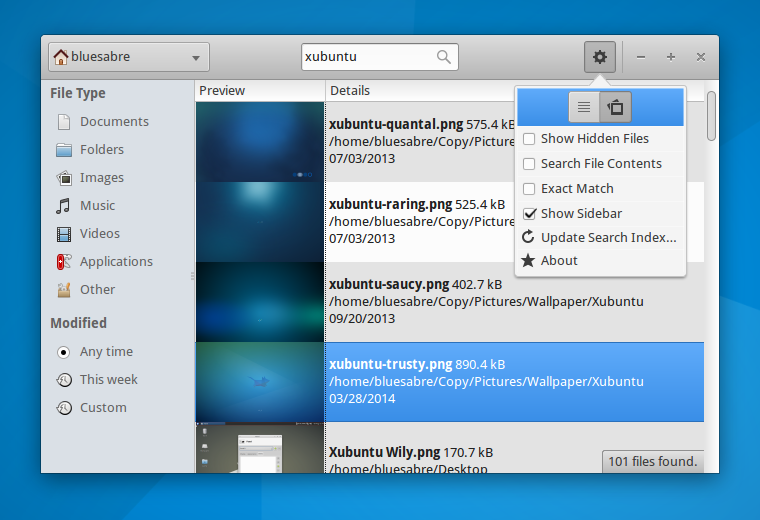Click the 09/20/2013 date of xubuntu-saucy
Screen dimensions: 760x520
pos(362,319)
